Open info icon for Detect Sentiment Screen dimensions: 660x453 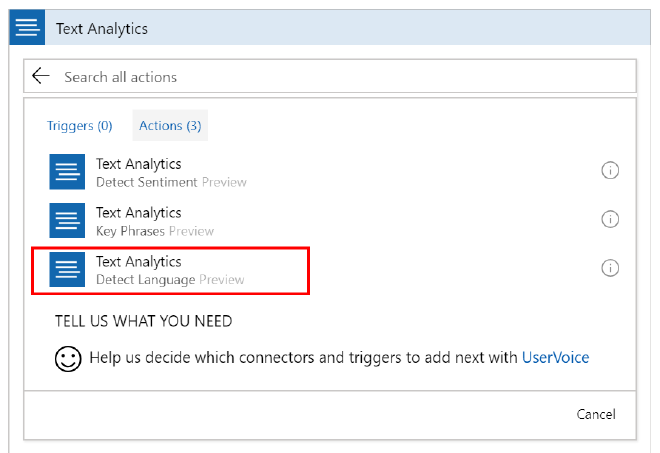click(610, 171)
